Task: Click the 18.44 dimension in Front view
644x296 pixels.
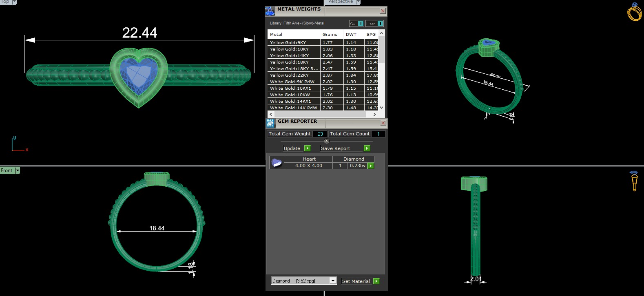Action: tap(157, 228)
